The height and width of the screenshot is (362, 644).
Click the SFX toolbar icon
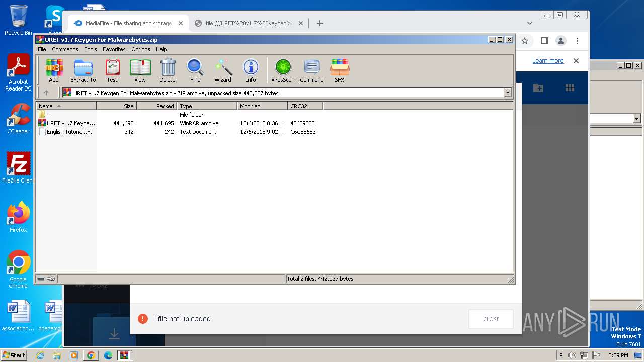(x=340, y=70)
